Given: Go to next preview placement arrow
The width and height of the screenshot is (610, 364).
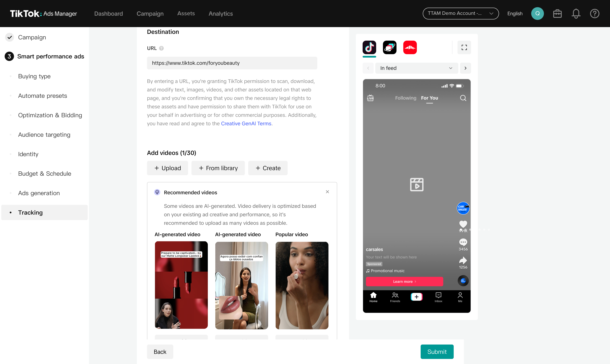Looking at the screenshot, I should pos(465,68).
